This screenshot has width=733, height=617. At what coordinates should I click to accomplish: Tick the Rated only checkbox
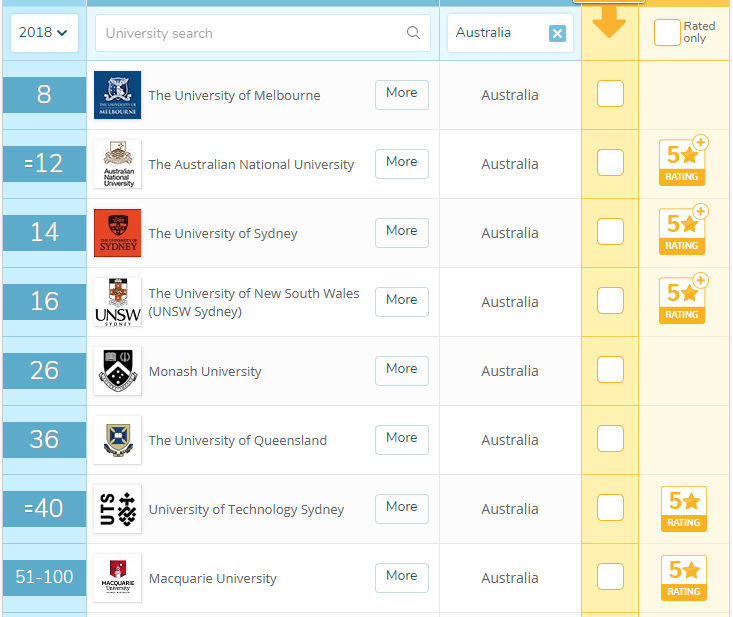click(667, 32)
